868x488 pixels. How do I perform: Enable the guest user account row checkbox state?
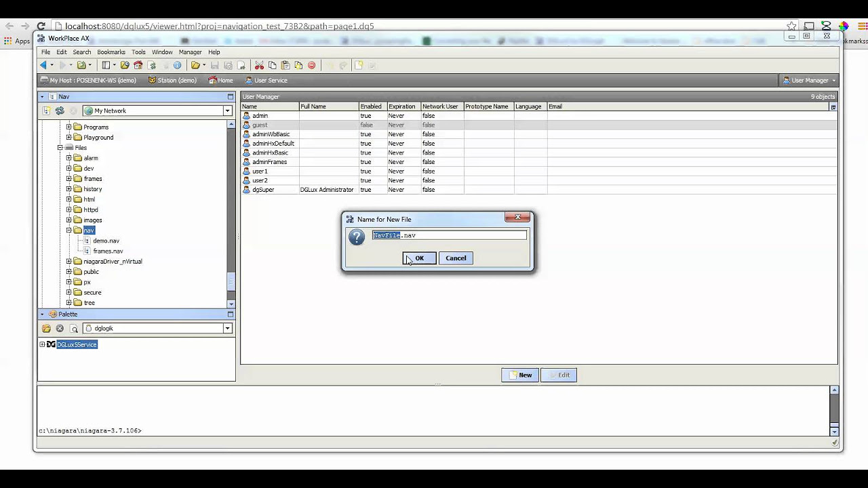point(367,125)
